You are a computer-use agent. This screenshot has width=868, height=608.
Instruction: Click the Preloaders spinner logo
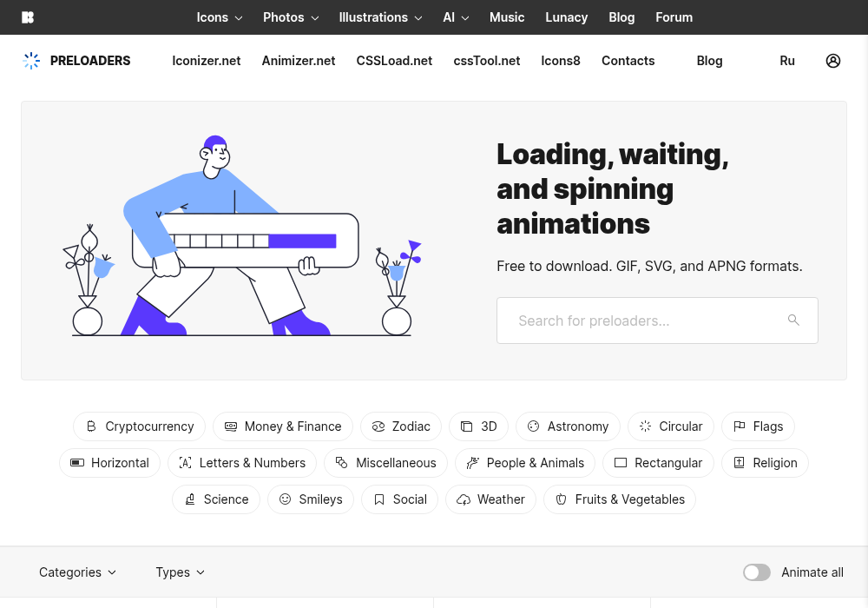pos(31,61)
